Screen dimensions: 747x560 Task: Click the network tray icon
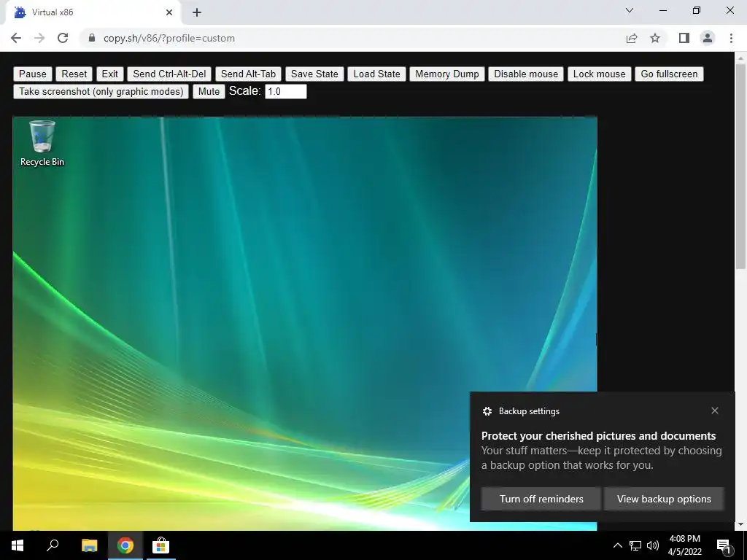click(x=635, y=545)
